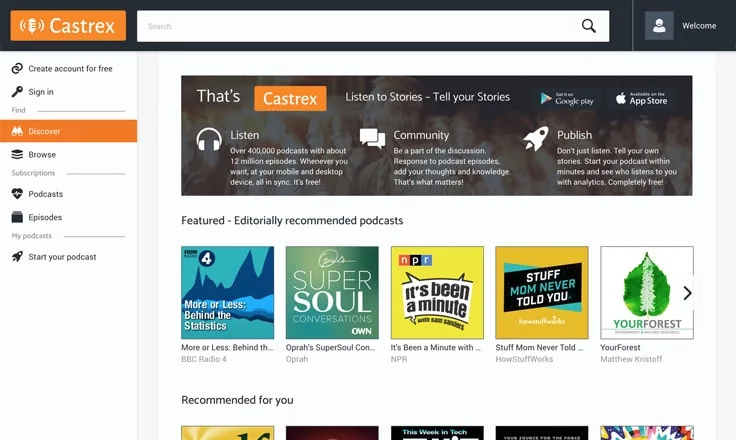The height and width of the screenshot is (440, 736).
Task: Click the Sign in key icon
Action: [x=17, y=92]
